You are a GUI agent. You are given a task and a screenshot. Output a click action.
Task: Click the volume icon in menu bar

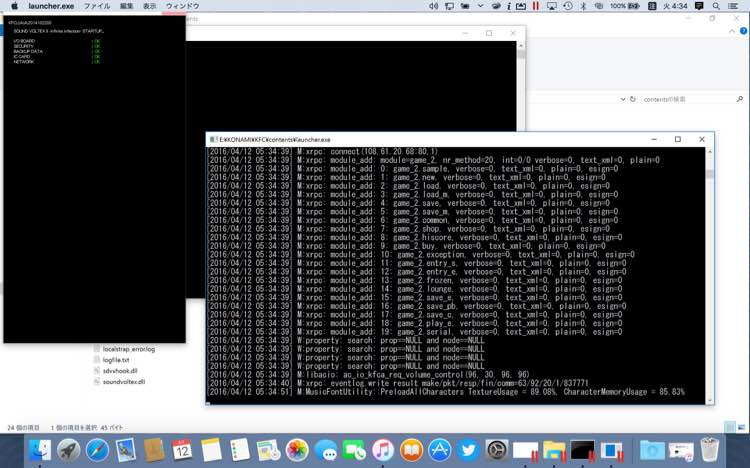(x=433, y=6)
